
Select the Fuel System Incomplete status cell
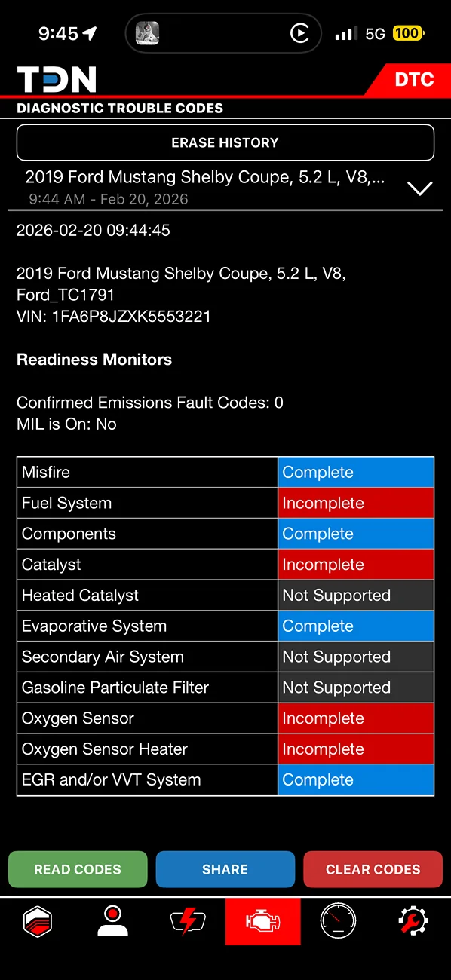(x=356, y=503)
